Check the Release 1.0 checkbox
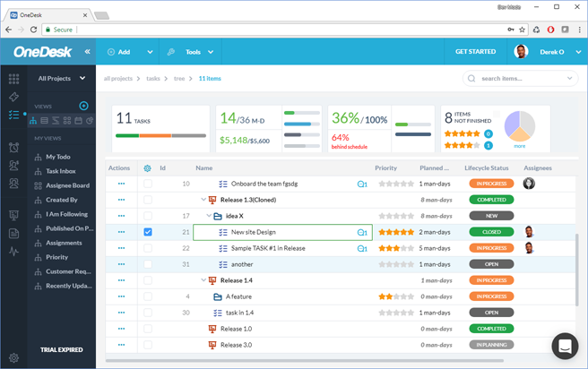 (x=148, y=329)
